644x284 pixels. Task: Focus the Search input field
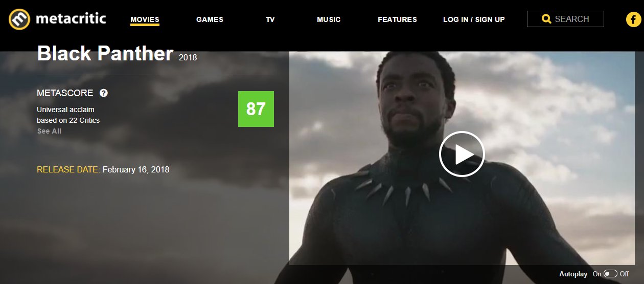coord(565,19)
